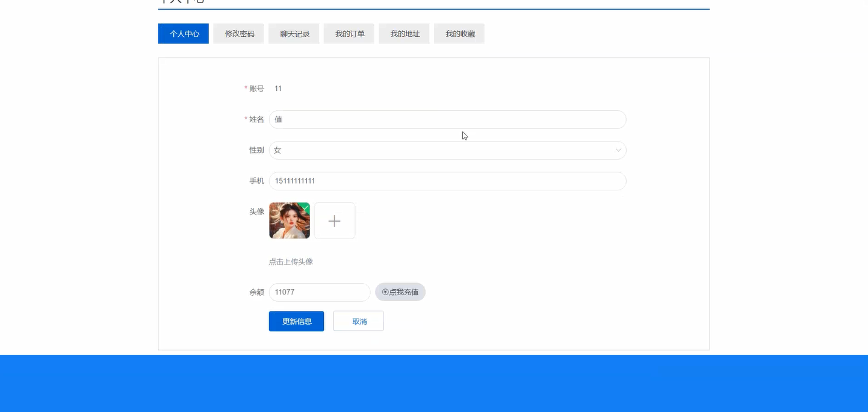Expand the gender selector showing 女

[x=447, y=150]
